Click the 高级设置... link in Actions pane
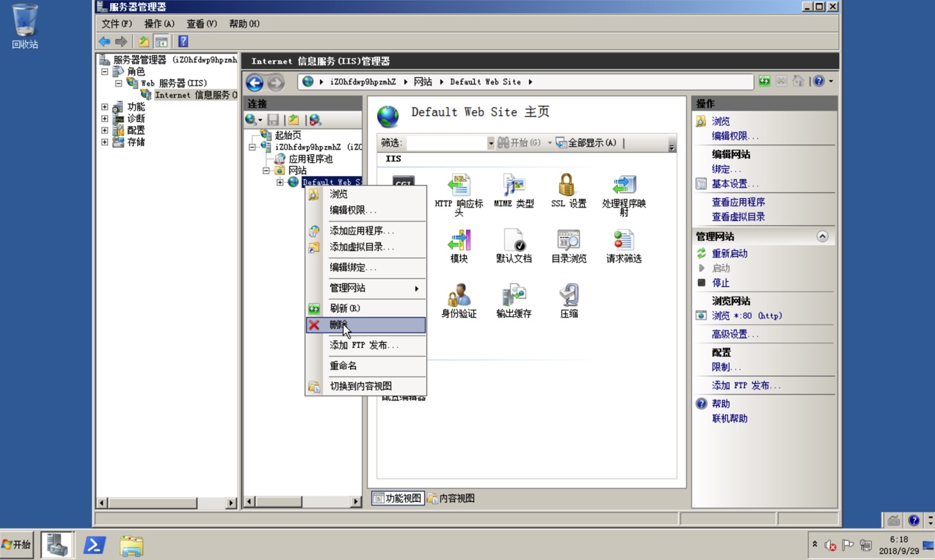The height and width of the screenshot is (560, 935). coord(735,334)
